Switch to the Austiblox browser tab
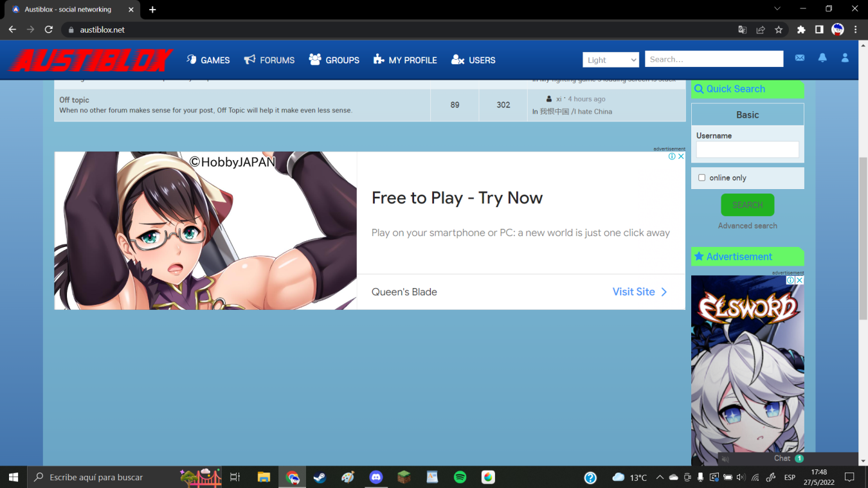This screenshot has width=868, height=488. pos(72,10)
